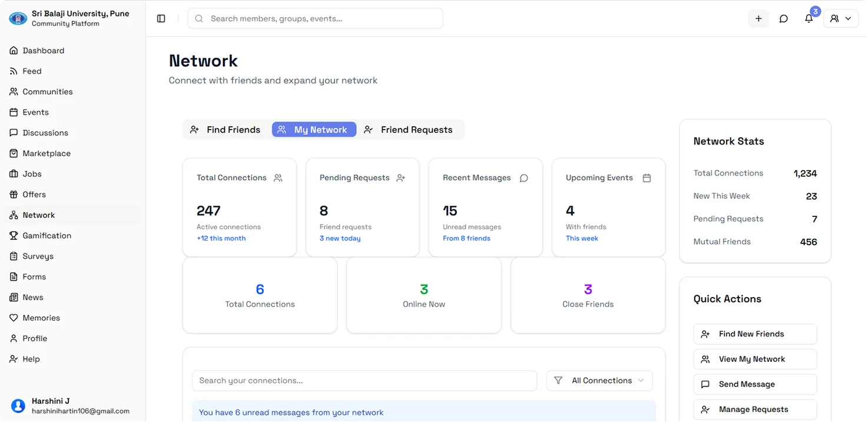Click the top search members input
The height and width of the screenshot is (422, 868).
[321, 19]
